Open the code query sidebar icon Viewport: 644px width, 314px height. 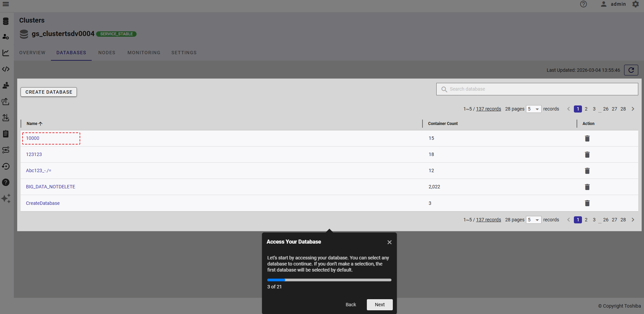pos(6,69)
